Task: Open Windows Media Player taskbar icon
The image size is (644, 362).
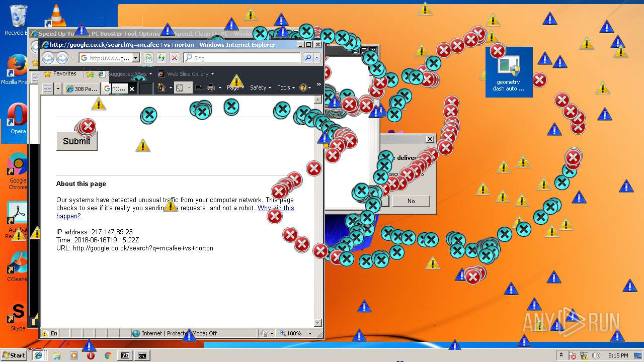Action: [74, 355]
